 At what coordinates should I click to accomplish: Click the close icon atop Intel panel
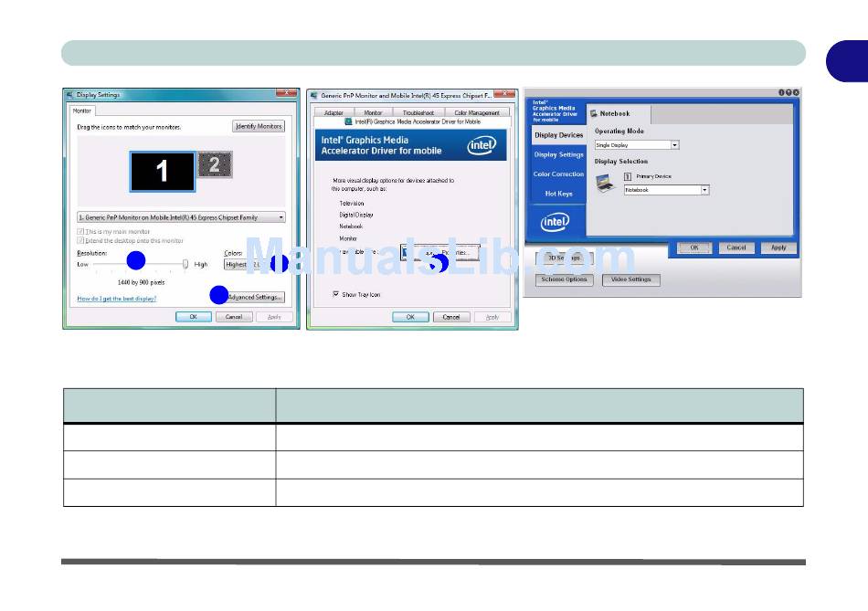tap(796, 92)
